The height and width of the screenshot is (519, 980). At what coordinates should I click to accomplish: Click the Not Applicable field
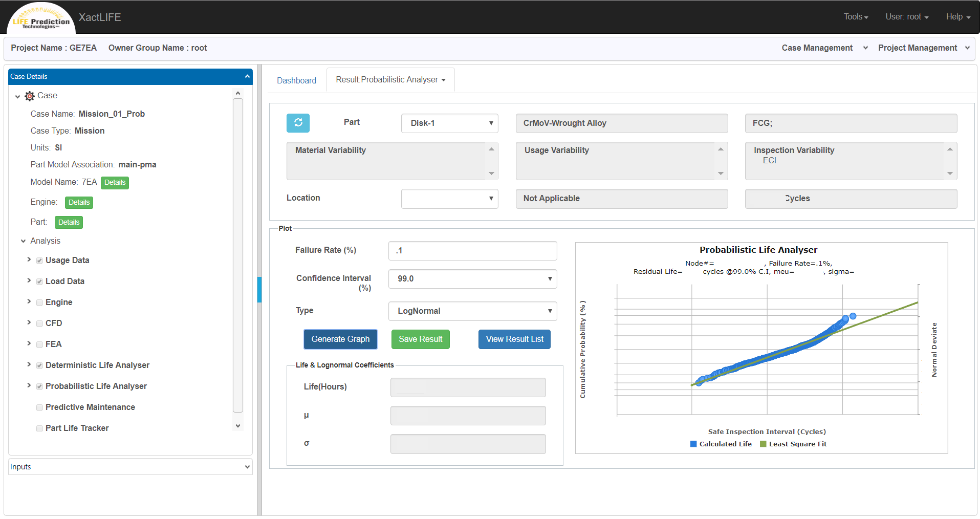point(621,199)
